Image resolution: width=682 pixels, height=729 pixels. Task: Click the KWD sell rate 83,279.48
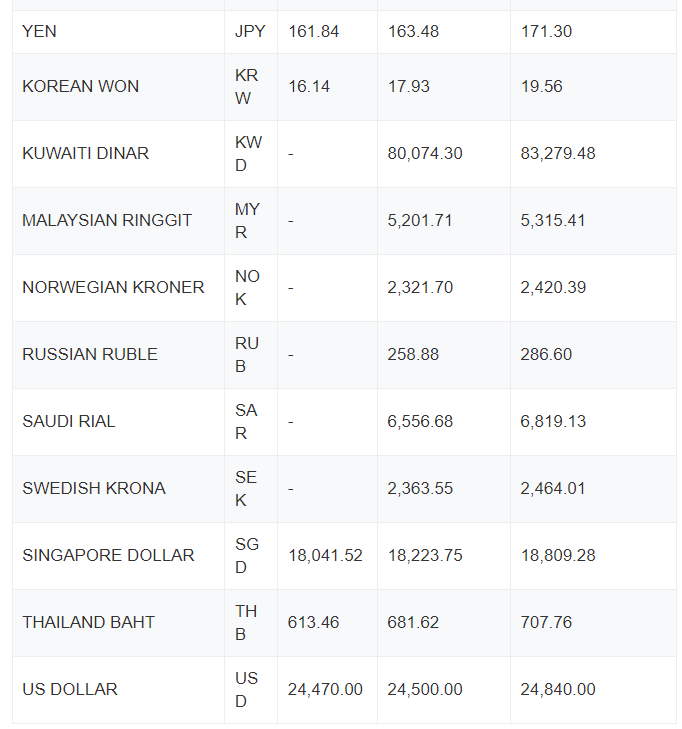pyautogui.click(x=558, y=153)
